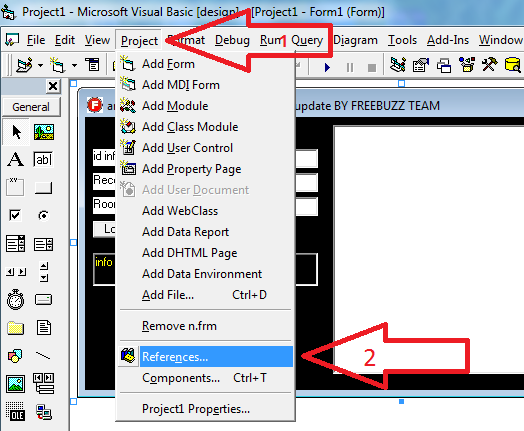This screenshot has width=524, height=431.
Task: Open Form Layout Window from toolbar
Action: (x=444, y=65)
